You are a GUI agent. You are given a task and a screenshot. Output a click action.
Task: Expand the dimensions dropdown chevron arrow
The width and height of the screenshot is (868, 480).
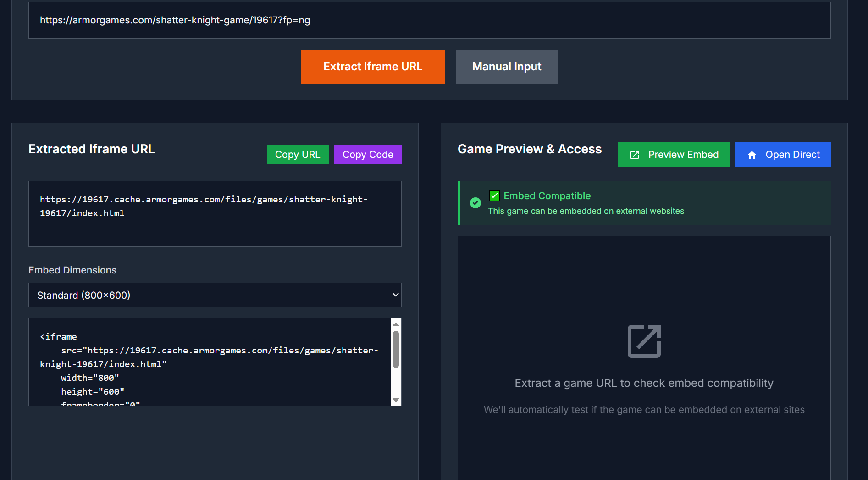[x=395, y=295]
